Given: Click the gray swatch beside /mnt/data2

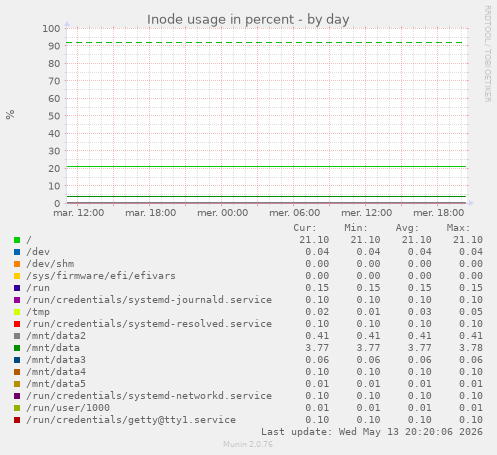Looking at the screenshot, I should [17, 336].
